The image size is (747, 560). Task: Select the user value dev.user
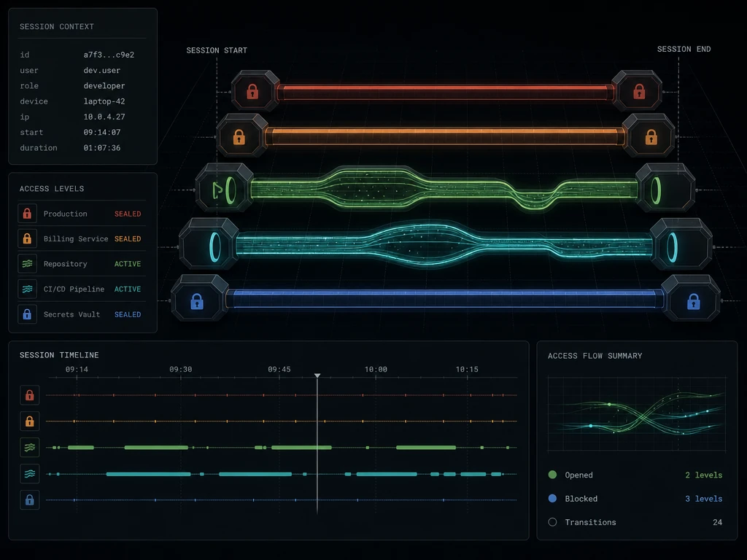102,71
